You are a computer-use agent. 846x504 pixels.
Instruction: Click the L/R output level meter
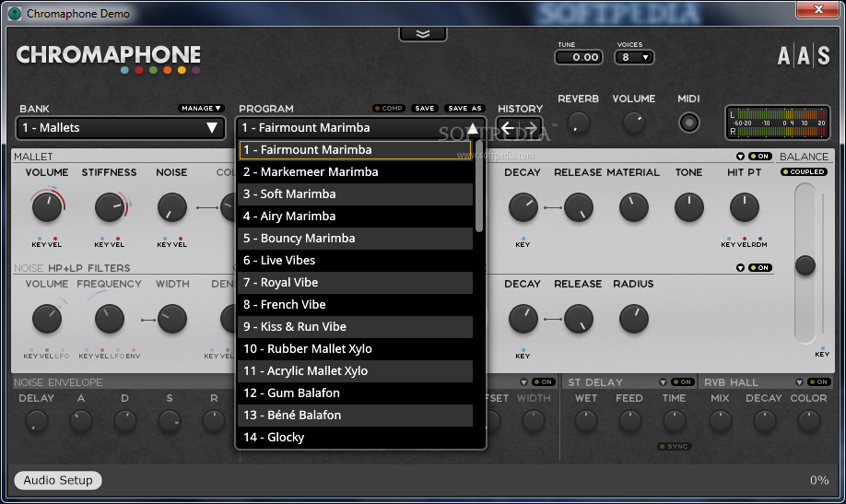point(778,123)
